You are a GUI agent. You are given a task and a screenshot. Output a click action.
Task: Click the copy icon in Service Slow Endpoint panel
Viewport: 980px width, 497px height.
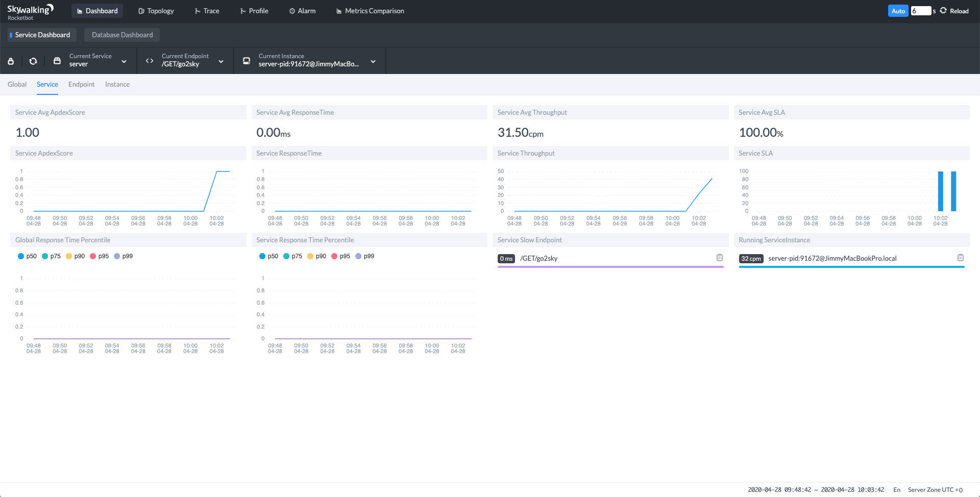click(x=720, y=258)
